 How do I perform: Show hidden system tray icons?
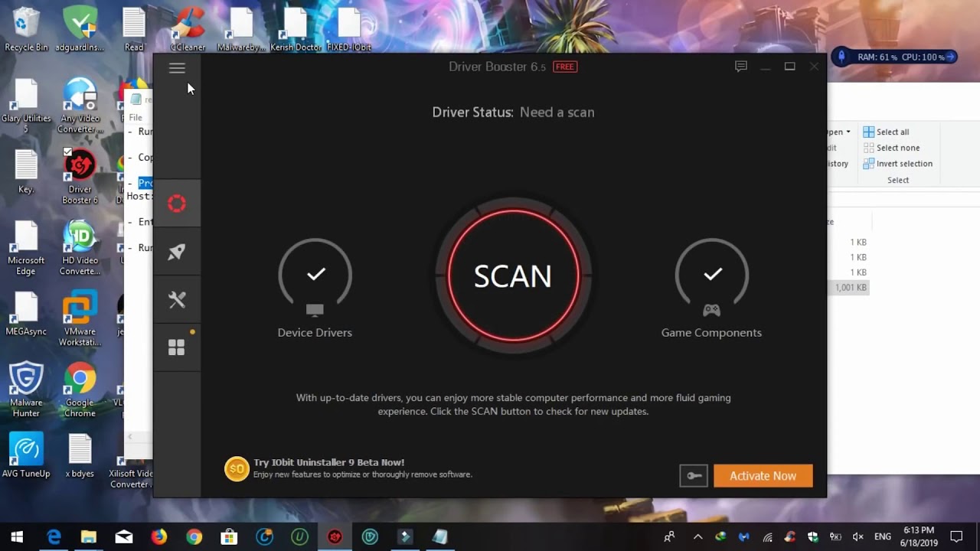[x=697, y=537]
